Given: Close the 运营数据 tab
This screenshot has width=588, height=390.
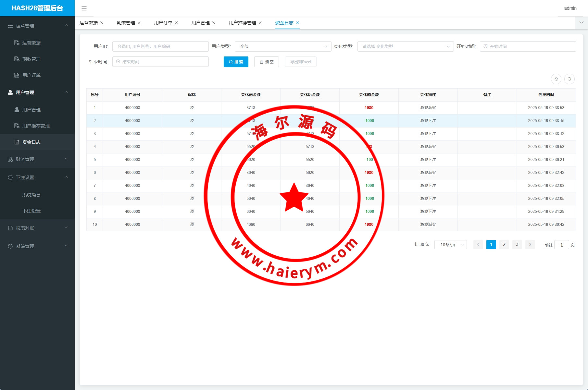Looking at the screenshot, I should point(102,23).
